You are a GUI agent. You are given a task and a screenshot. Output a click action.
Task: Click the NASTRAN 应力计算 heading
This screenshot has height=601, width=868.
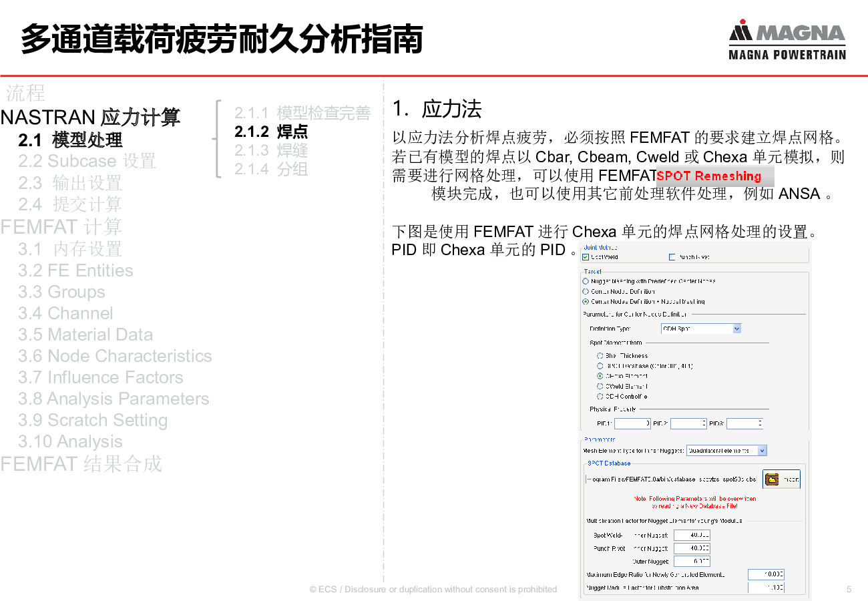[x=90, y=118]
